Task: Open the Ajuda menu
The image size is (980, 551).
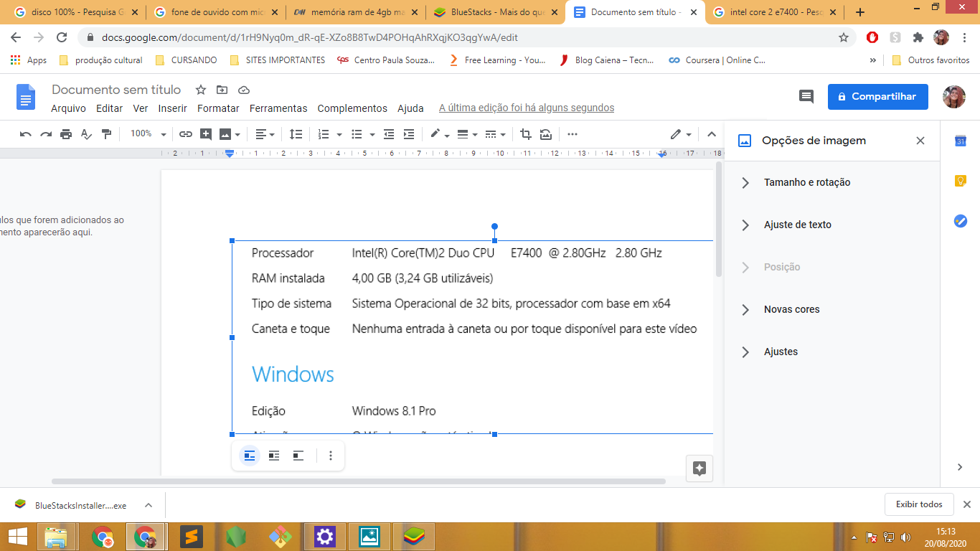Action: (x=410, y=108)
